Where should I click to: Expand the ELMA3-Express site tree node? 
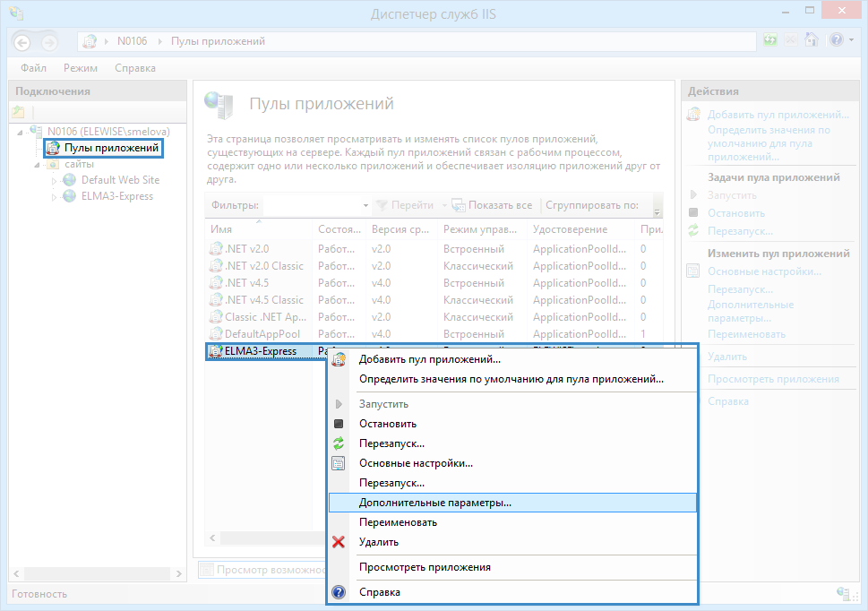[x=54, y=197]
